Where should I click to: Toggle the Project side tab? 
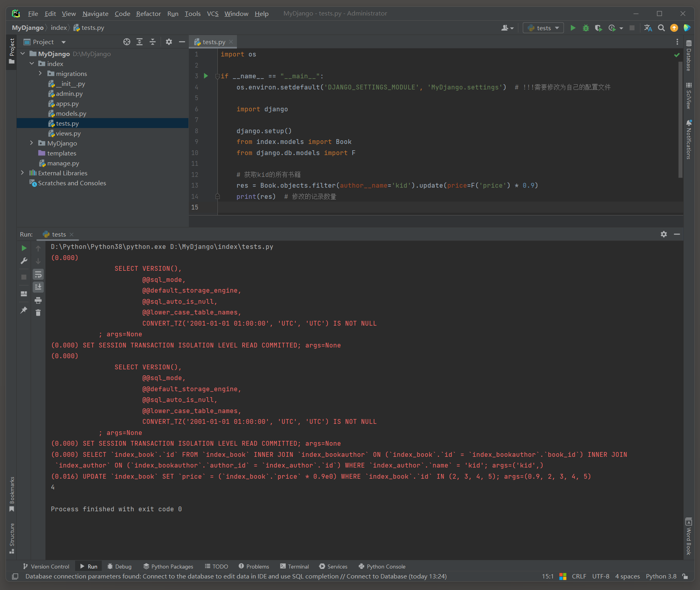[12, 51]
